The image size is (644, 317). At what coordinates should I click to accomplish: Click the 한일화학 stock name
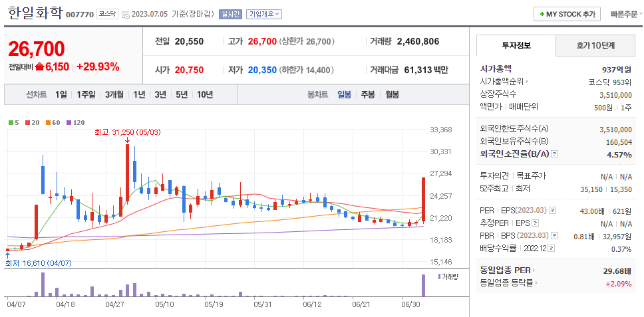click(35, 13)
